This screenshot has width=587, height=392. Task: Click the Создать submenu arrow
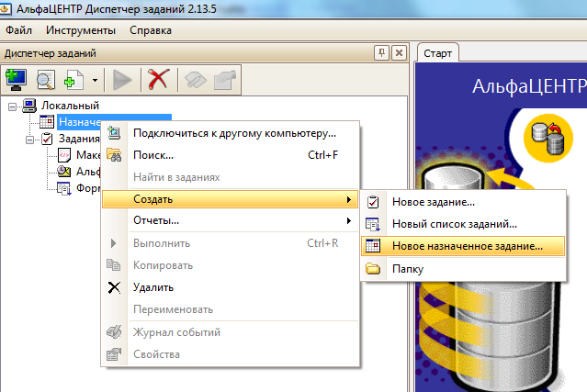click(x=349, y=199)
